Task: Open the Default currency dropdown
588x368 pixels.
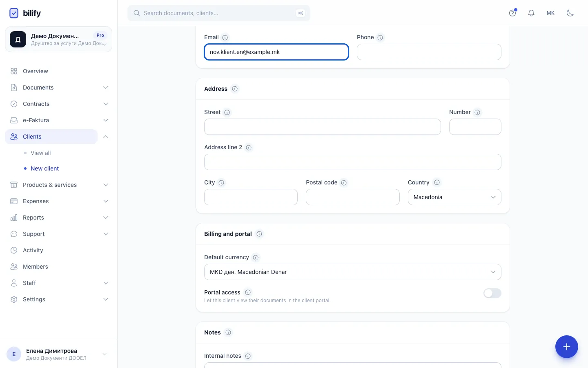Action: tap(353, 272)
